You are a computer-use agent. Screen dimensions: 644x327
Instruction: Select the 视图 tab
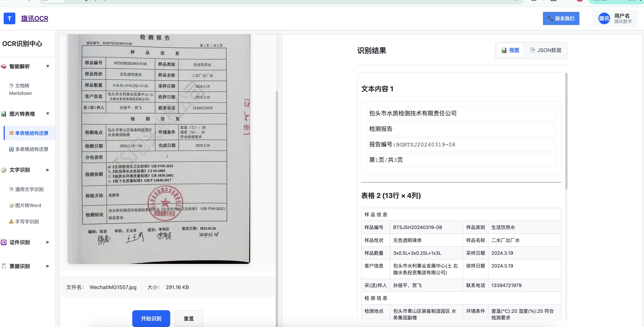[x=510, y=50]
